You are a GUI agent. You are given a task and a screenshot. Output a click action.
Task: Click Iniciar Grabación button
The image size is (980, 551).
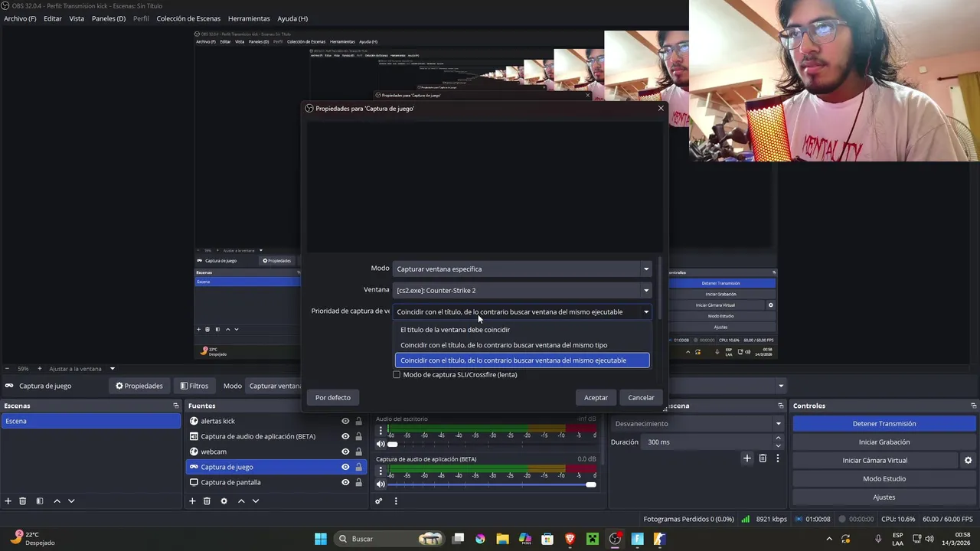(x=884, y=442)
